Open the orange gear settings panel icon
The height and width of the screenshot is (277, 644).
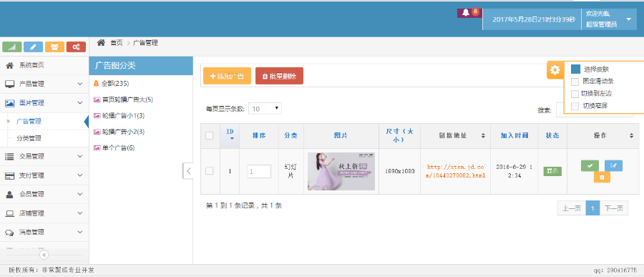click(555, 70)
